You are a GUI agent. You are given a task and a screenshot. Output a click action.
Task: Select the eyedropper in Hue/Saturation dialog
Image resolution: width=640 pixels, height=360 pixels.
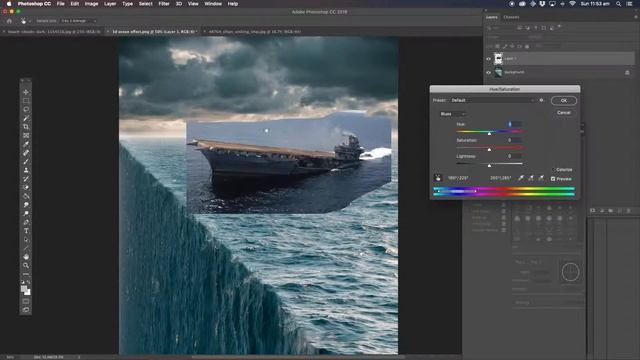521,178
